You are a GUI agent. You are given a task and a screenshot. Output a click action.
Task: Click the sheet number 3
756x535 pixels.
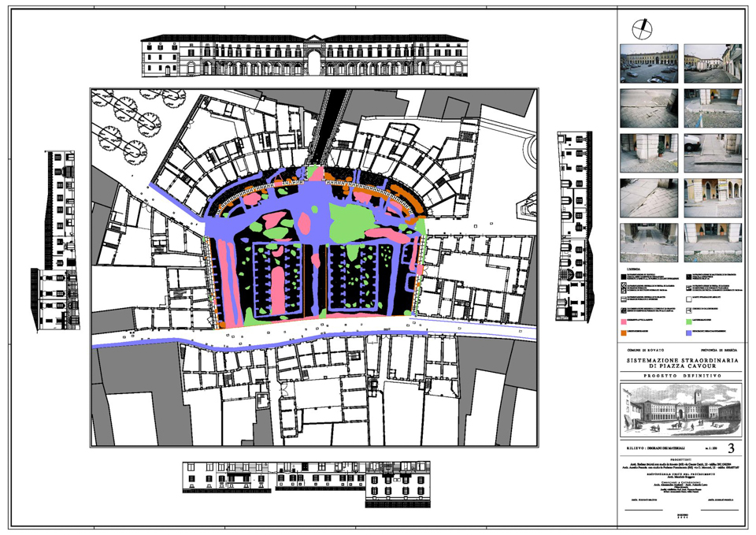coord(731,448)
